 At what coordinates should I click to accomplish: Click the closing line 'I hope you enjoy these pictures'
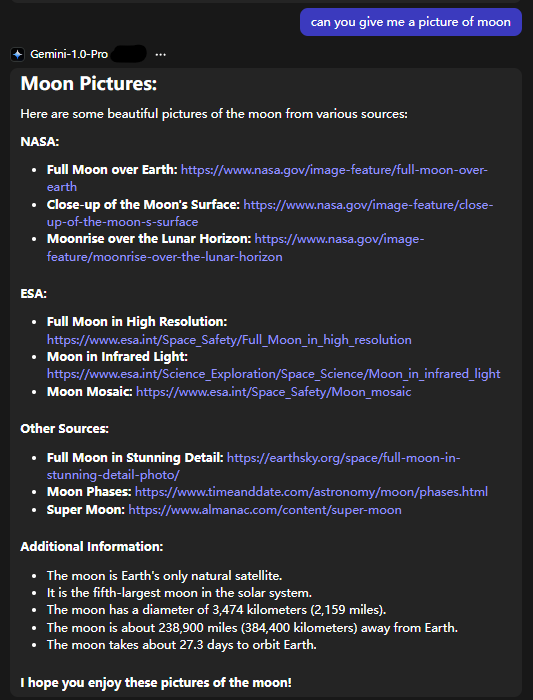click(x=156, y=683)
